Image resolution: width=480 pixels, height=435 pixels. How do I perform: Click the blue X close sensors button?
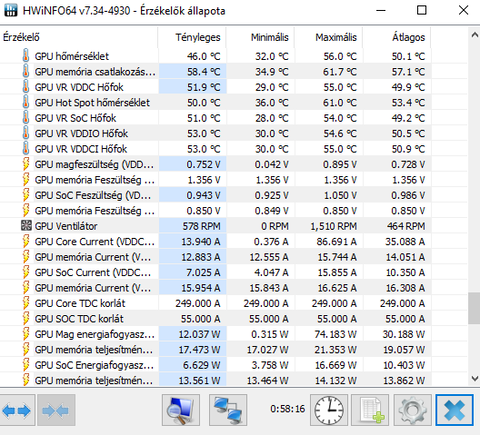click(x=454, y=410)
